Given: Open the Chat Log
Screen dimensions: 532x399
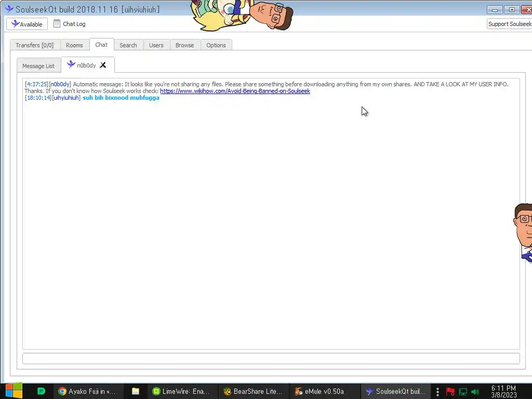Looking at the screenshot, I should coord(70,24).
